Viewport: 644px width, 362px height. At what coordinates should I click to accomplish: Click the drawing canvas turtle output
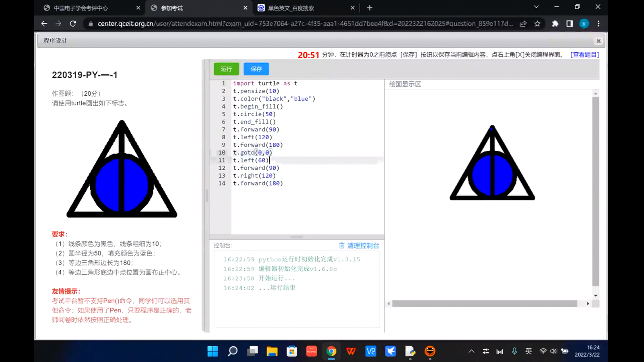point(492,163)
